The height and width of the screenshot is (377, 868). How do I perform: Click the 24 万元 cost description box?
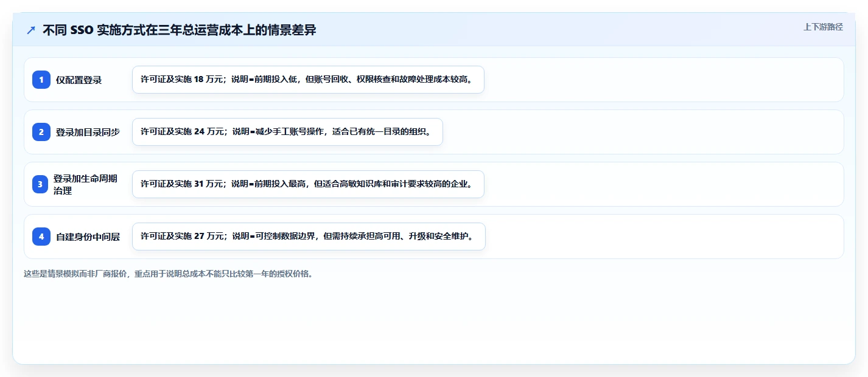click(287, 132)
